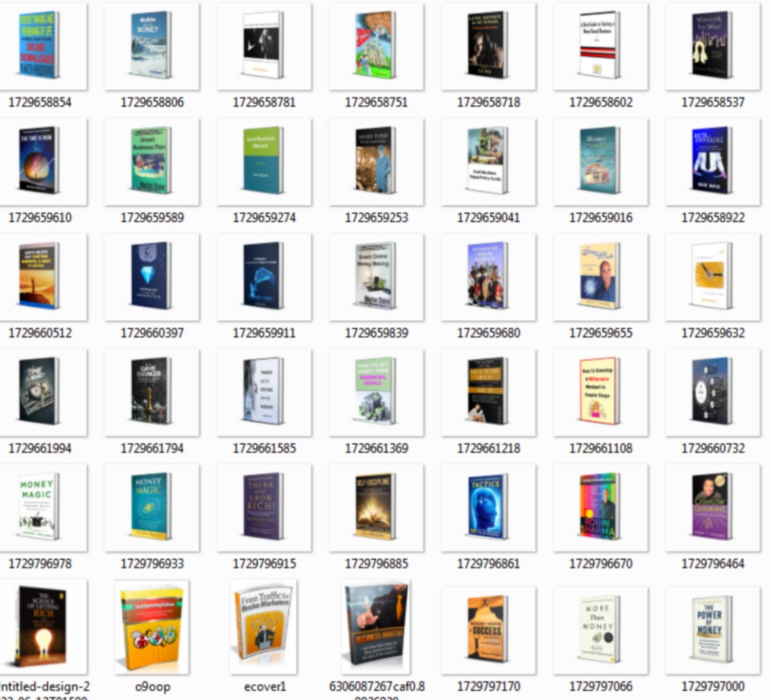Click the file name 1729796933
Image resolution: width=770 pixels, height=700 pixels.
point(152,564)
